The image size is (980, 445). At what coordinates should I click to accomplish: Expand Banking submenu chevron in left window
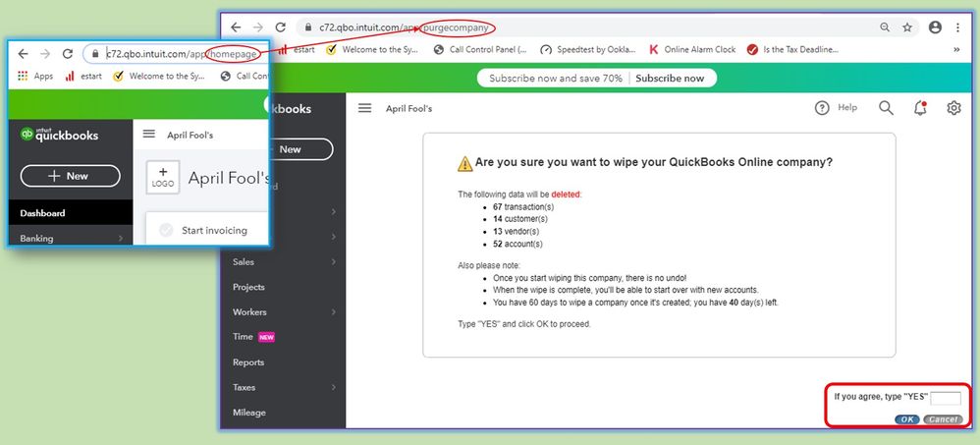(x=120, y=238)
